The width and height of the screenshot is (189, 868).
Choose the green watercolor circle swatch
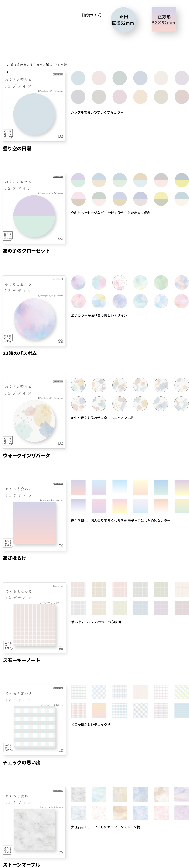pyautogui.click(x=161, y=282)
